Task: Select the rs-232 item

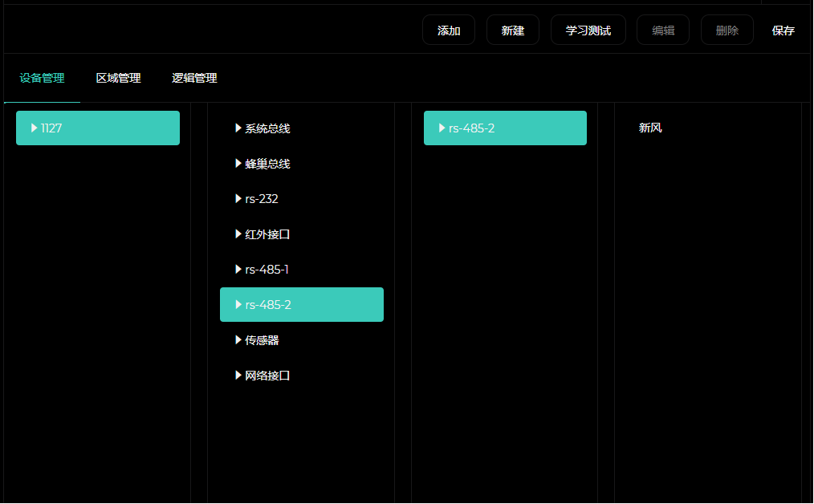Action: pos(302,198)
